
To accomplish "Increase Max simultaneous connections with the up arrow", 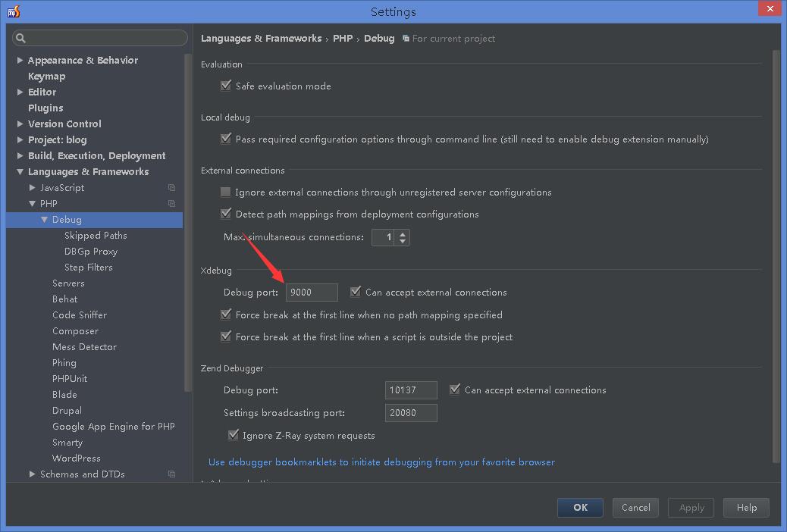I will [403, 233].
